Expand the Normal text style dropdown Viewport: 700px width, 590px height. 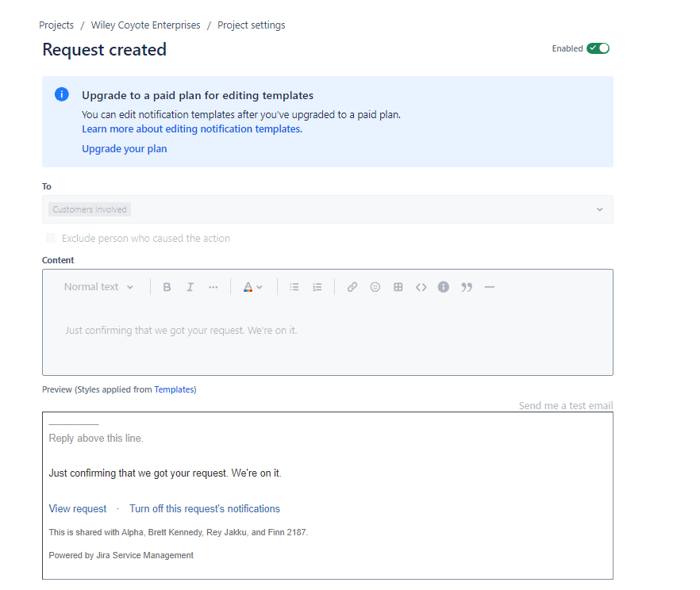[98, 286]
